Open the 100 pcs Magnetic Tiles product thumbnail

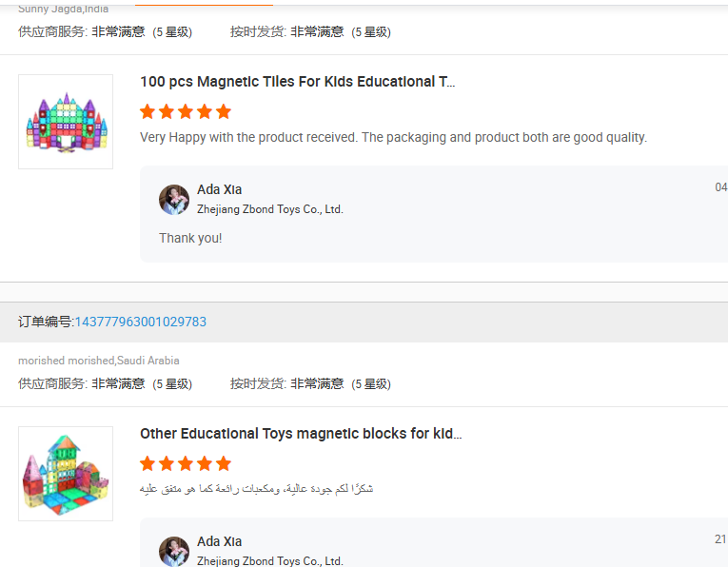(66, 122)
